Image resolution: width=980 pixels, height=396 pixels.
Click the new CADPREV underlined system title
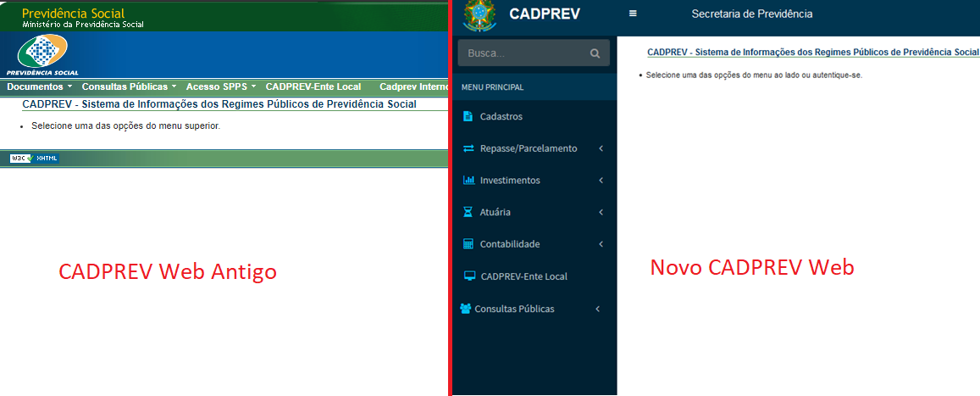813,52
